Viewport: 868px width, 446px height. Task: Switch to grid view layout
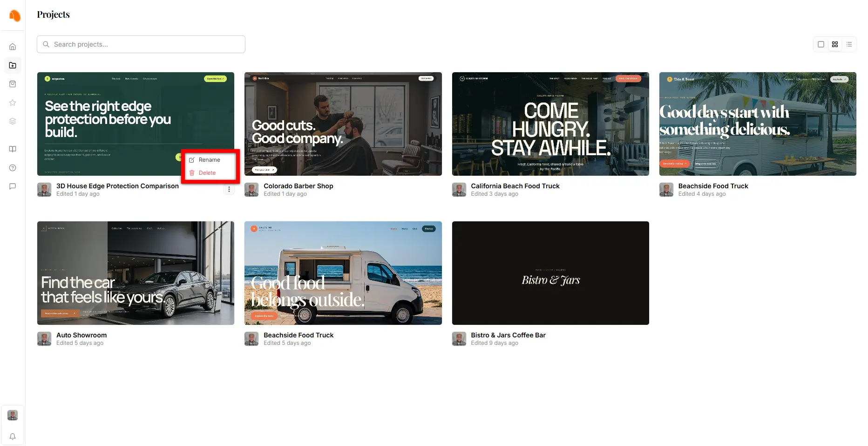tap(835, 44)
